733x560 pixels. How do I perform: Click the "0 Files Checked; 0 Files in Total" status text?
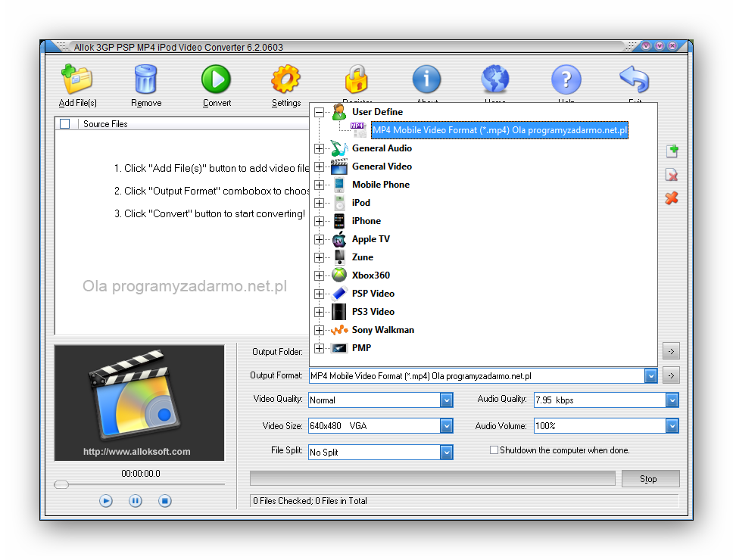click(310, 501)
